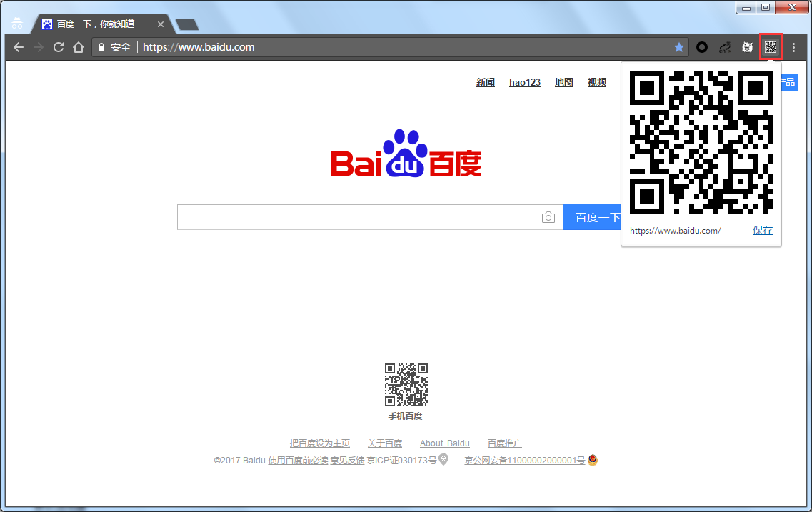This screenshot has height=512, width=812.
Task: Open the 关于百度 link
Action: point(385,443)
